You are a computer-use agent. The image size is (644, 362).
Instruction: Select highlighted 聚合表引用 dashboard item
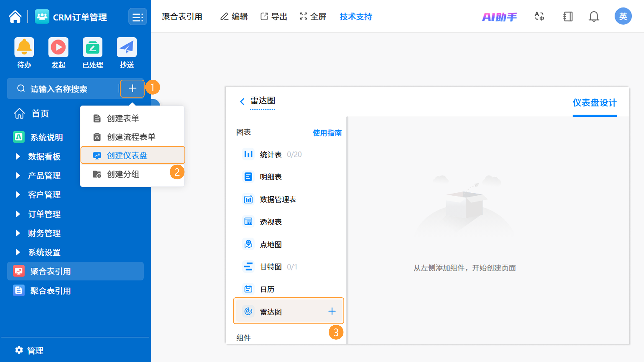pyautogui.click(x=75, y=271)
